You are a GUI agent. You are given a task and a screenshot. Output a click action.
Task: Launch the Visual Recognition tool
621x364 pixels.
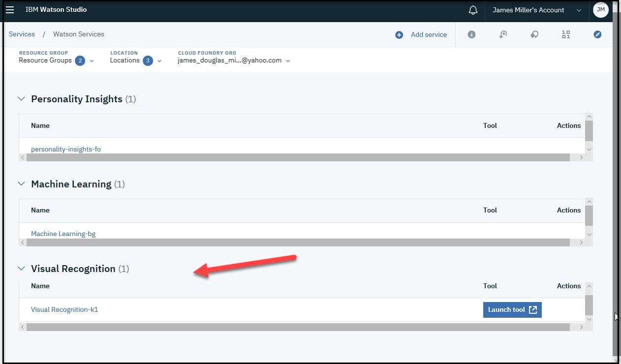[512, 310]
